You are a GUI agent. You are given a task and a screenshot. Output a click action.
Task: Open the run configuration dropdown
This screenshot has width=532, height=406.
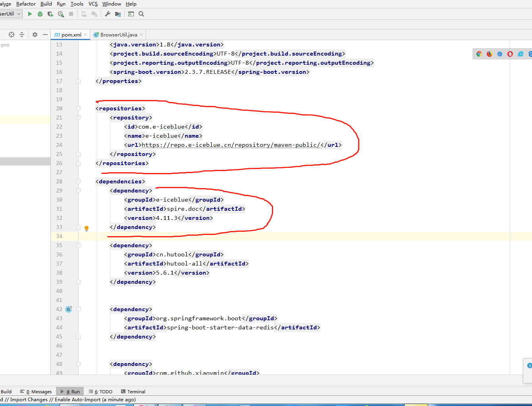click(x=11, y=14)
